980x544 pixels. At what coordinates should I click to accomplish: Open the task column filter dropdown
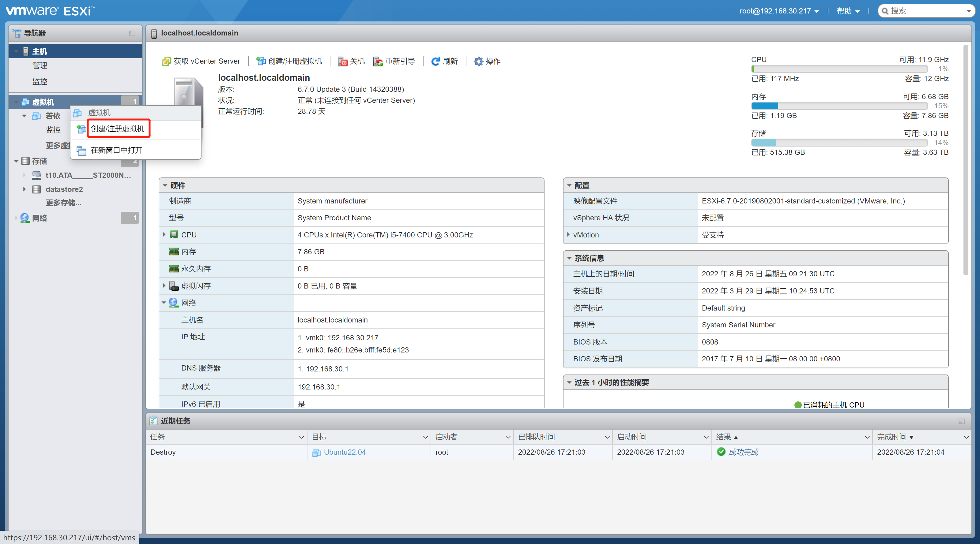[x=301, y=437]
